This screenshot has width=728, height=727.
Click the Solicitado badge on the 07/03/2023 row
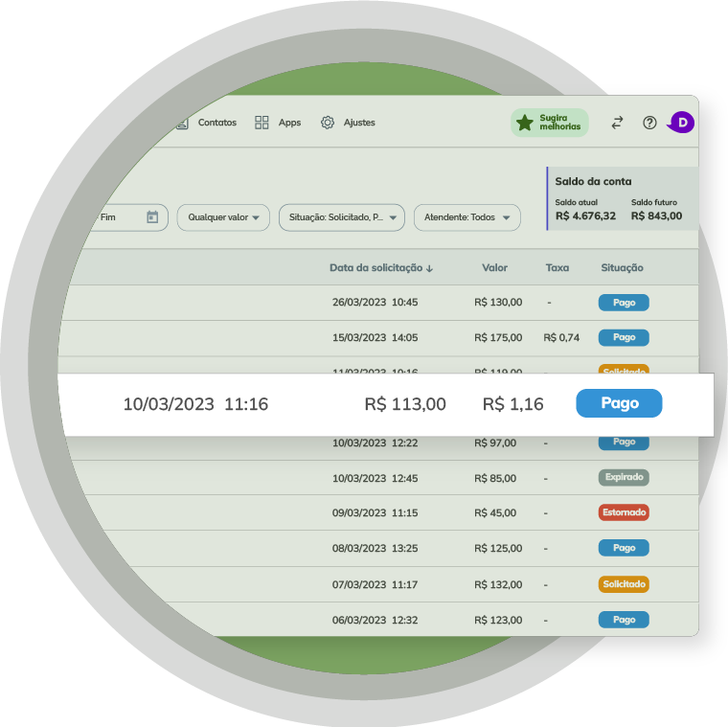pos(624,584)
